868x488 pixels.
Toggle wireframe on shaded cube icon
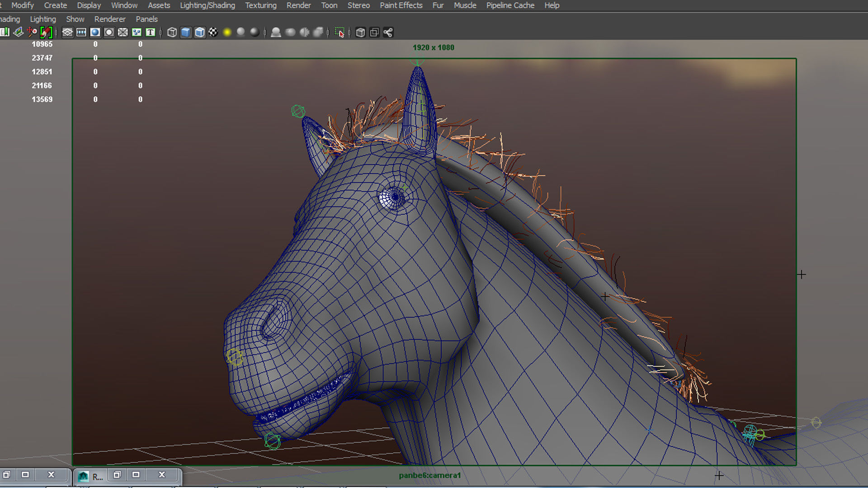pyautogui.click(x=199, y=32)
